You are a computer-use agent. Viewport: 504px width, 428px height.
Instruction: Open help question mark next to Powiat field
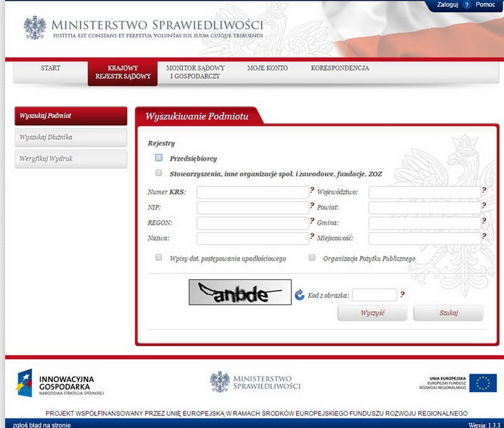coord(484,205)
